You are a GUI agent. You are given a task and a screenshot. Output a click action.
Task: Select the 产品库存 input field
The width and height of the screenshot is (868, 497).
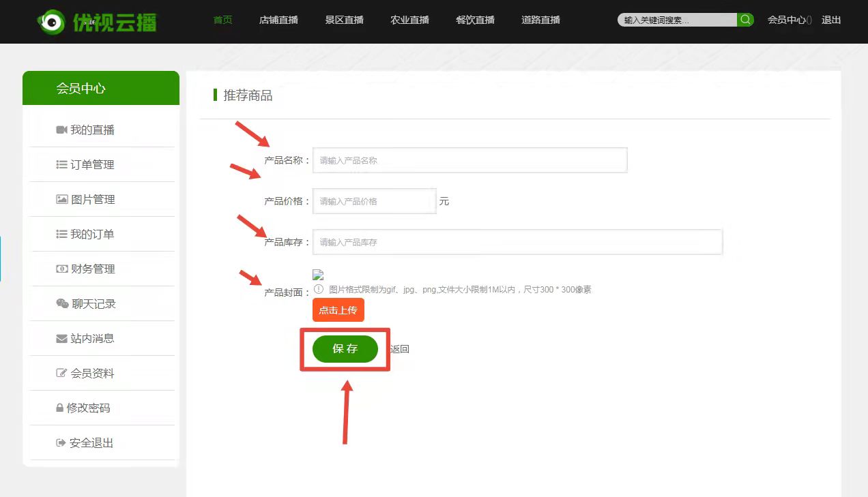pyautogui.click(x=517, y=242)
